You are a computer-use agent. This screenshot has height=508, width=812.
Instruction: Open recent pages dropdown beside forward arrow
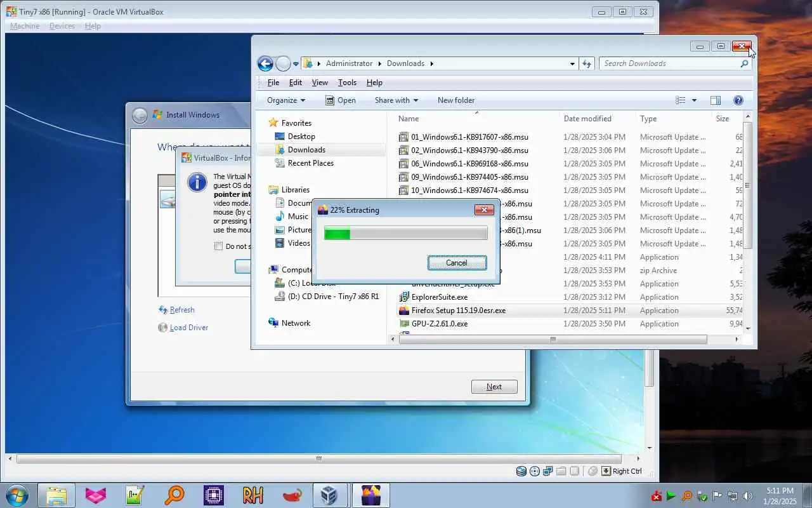(296, 64)
